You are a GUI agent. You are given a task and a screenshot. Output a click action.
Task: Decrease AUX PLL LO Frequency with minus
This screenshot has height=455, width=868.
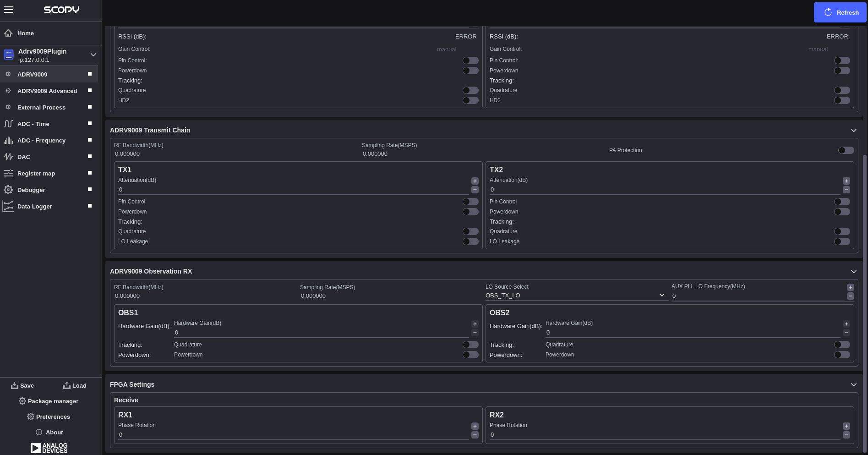(851, 296)
